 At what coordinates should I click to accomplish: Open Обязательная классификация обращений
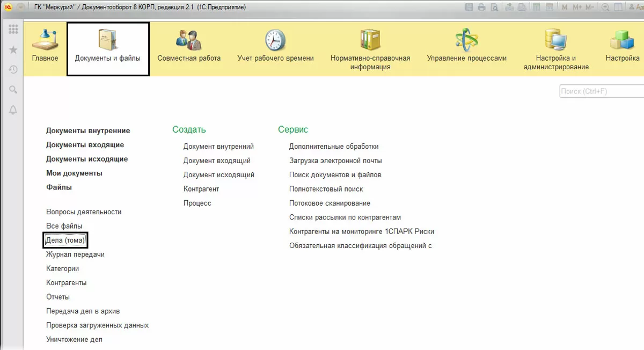tap(361, 246)
